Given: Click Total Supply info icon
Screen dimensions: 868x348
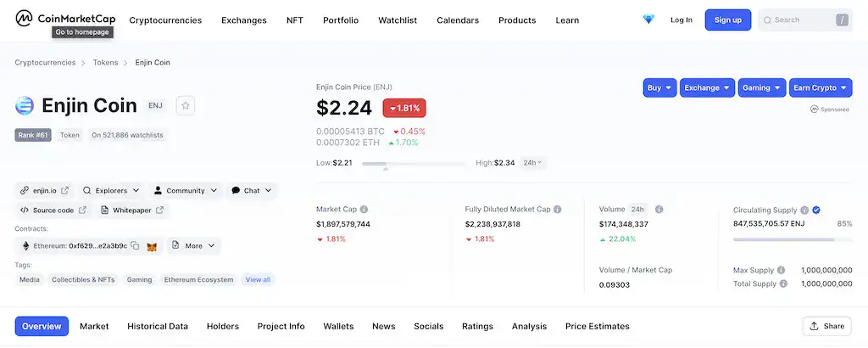Looking at the screenshot, I should 783,283.
